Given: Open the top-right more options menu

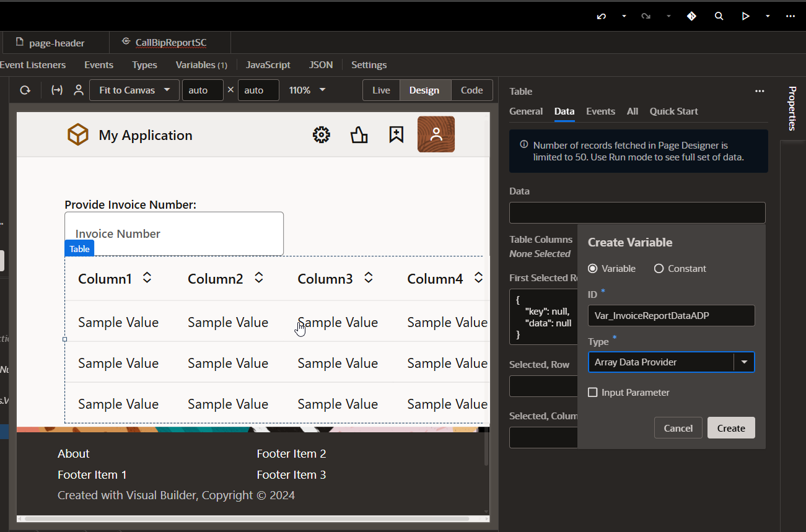Looking at the screenshot, I should coord(790,16).
